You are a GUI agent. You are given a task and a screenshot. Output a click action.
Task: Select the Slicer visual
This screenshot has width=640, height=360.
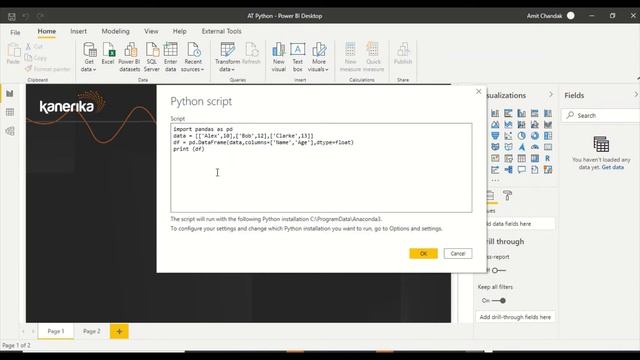click(508, 158)
